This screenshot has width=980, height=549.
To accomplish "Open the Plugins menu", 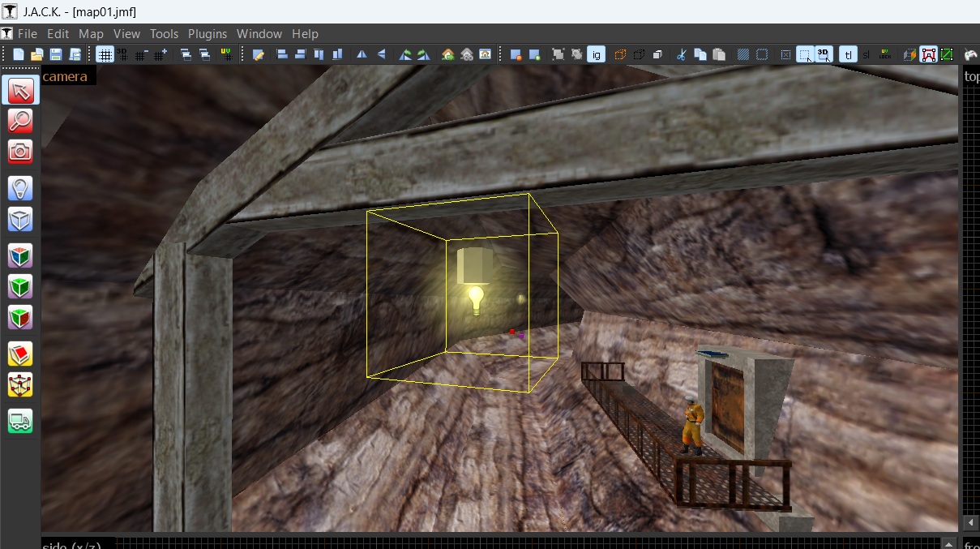I will (x=208, y=34).
